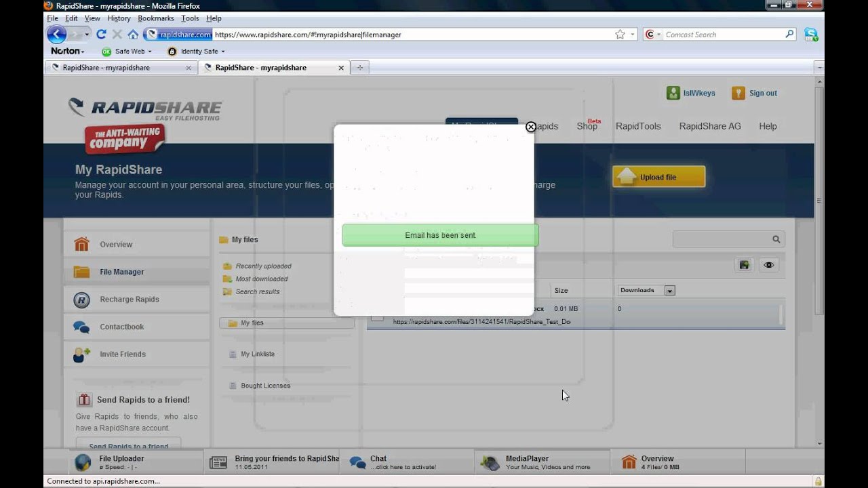
Task: Click the green save icon above file list
Action: coord(745,265)
